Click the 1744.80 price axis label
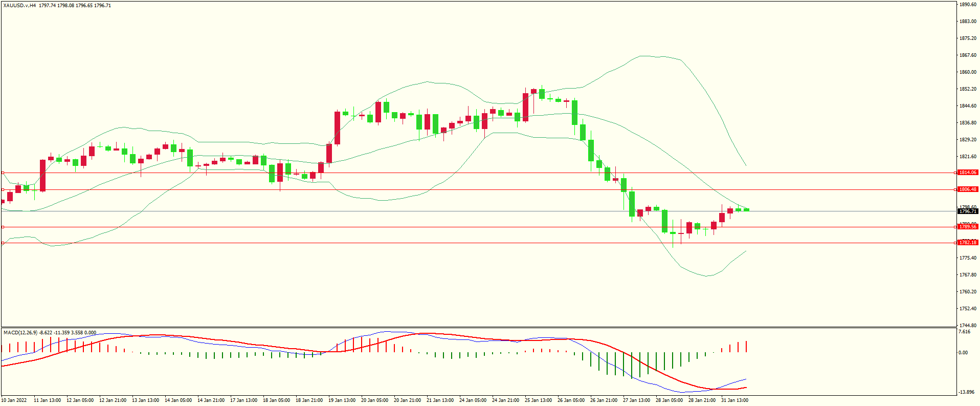980x406 pixels. tap(968, 326)
